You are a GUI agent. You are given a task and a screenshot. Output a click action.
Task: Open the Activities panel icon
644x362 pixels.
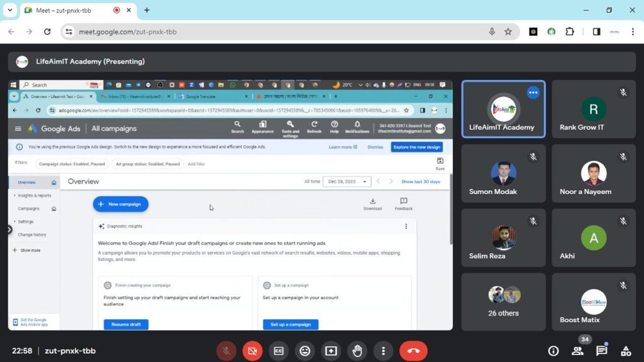pos(626,351)
